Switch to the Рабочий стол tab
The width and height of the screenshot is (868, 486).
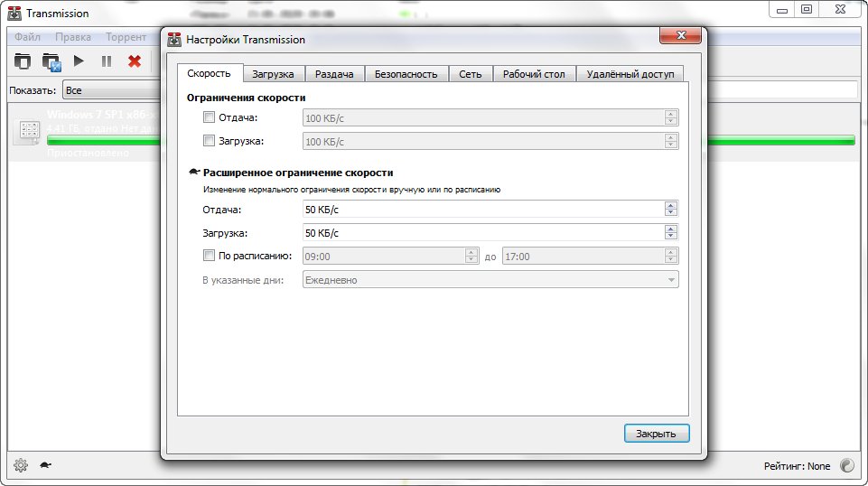(x=534, y=73)
